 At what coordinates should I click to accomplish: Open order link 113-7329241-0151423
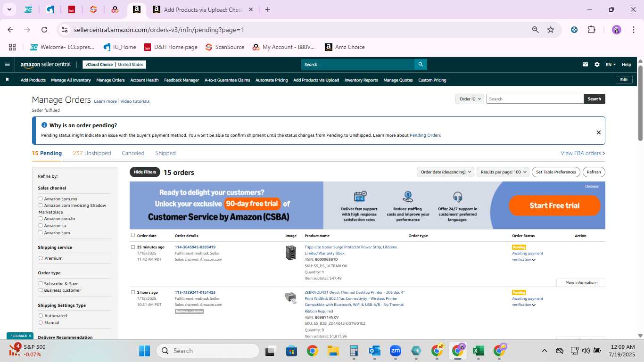point(195,292)
